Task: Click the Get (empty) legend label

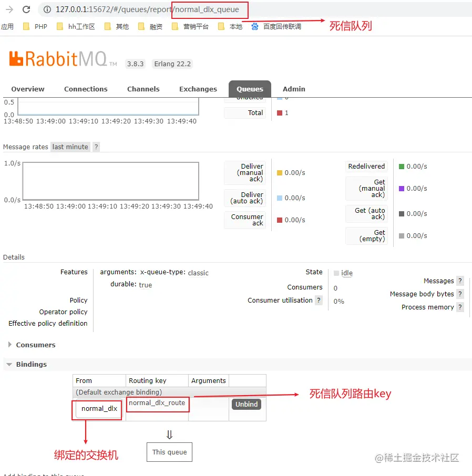Action: pos(366,236)
